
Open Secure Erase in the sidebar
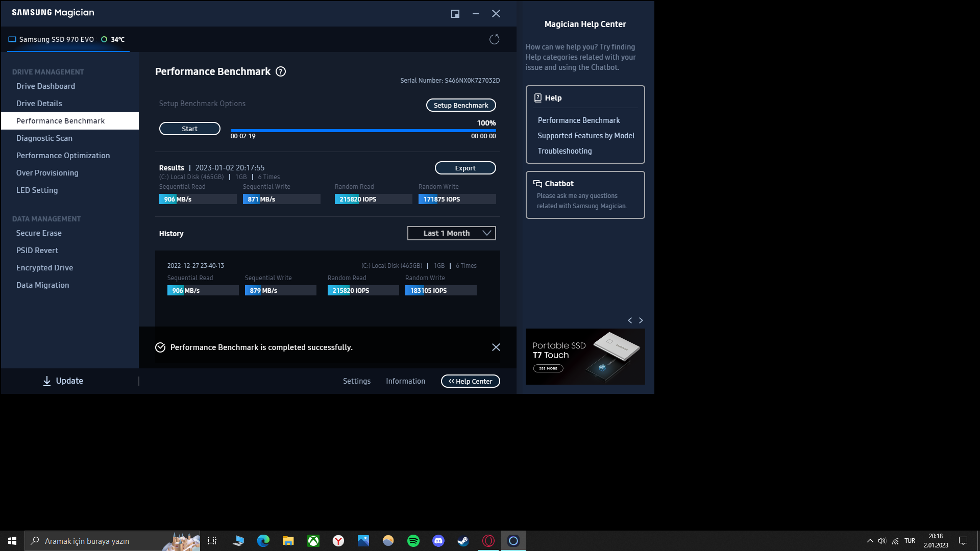point(39,233)
